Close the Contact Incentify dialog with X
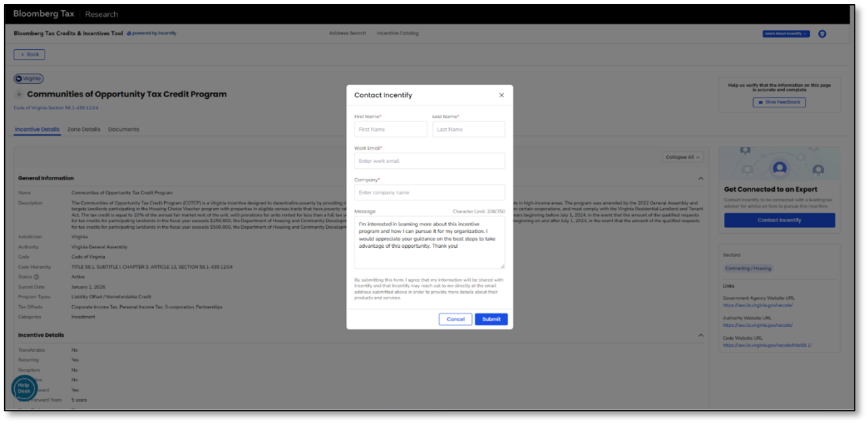The width and height of the screenshot is (868, 424). pyautogui.click(x=501, y=95)
